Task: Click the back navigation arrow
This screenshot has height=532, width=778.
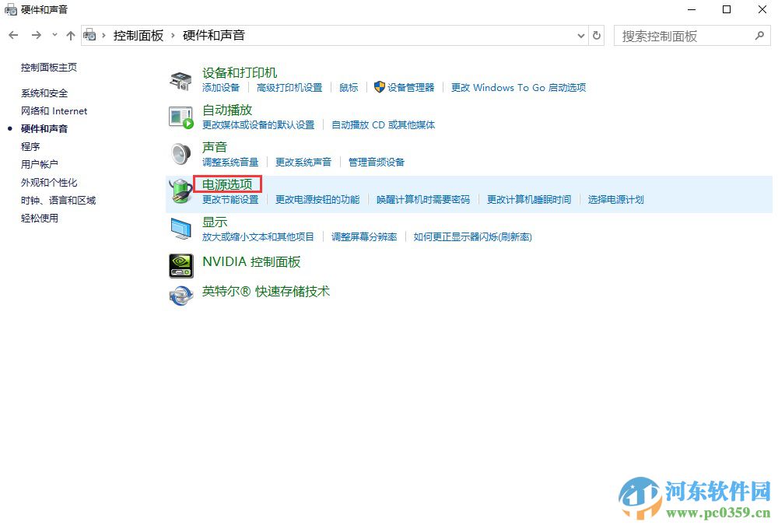Action: pyautogui.click(x=12, y=35)
